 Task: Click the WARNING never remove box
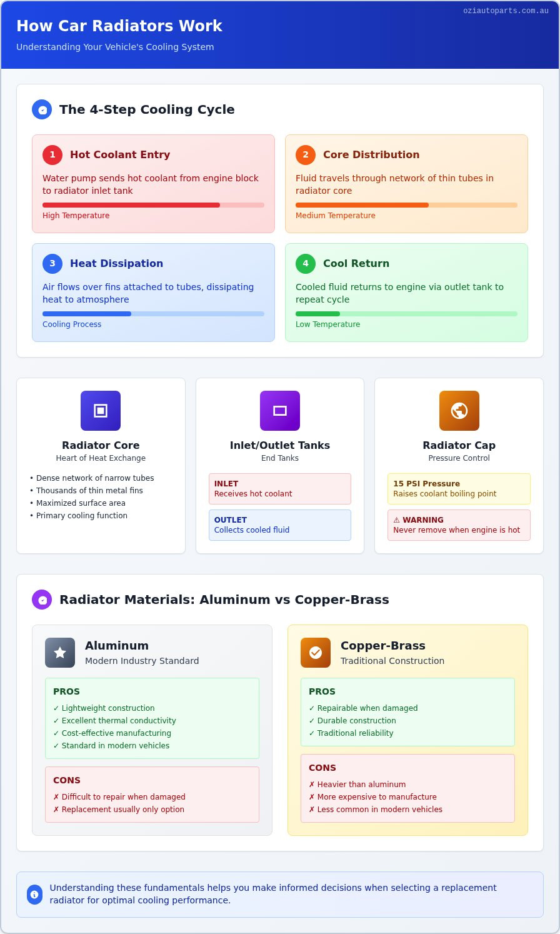459,525
